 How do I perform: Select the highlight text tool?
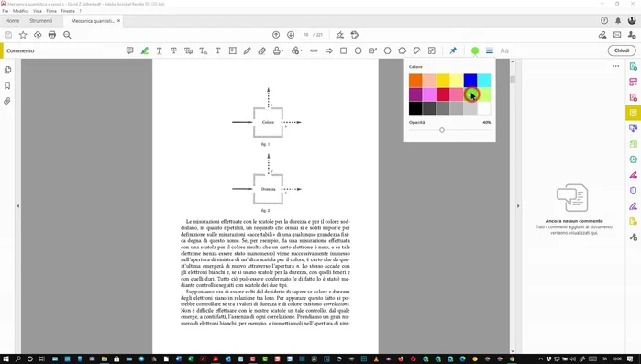pos(144,50)
